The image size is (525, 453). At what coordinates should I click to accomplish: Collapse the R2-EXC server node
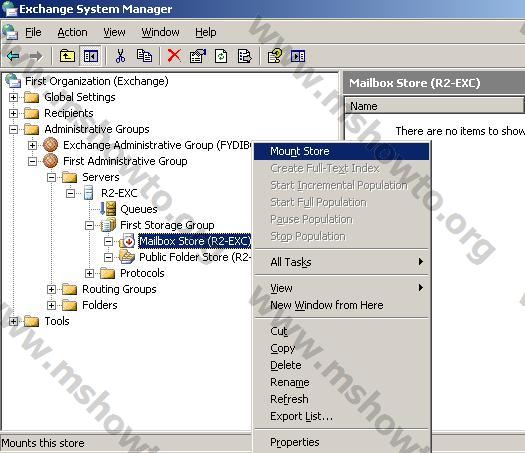pos(70,193)
